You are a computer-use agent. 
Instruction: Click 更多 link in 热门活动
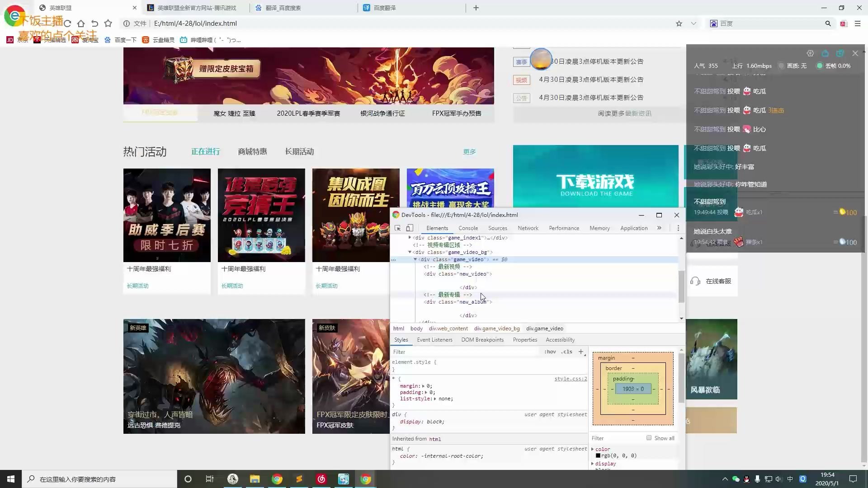(469, 152)
